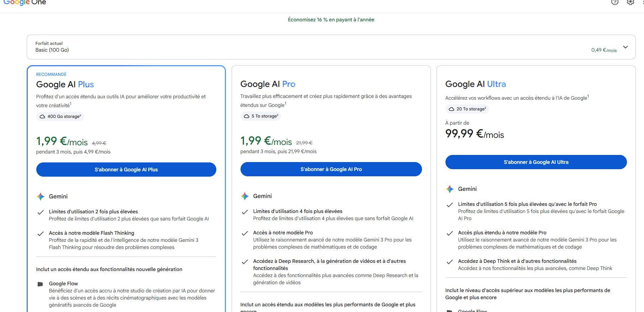This screenshot has height=312, width=644.
Task: Click the struck-through 21,99 € price
Action: coord(304,143)
